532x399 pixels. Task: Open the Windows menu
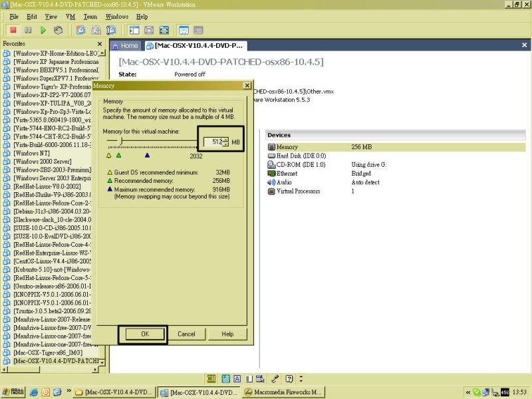[117, 17]
